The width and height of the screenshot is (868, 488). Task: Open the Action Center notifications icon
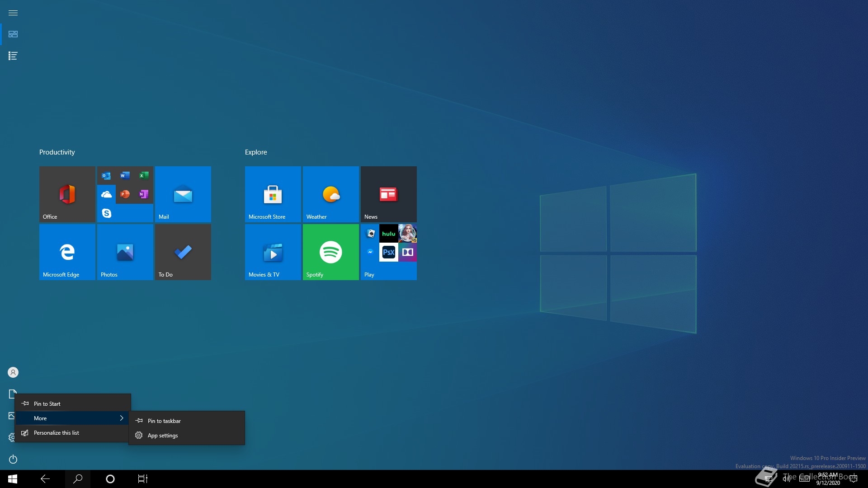click(854, 479)
